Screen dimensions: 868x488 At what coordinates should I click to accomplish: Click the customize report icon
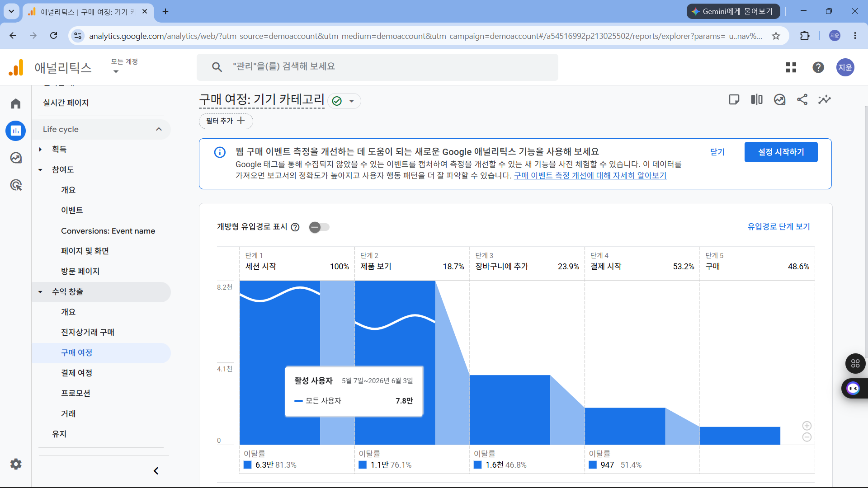[734, 99]
